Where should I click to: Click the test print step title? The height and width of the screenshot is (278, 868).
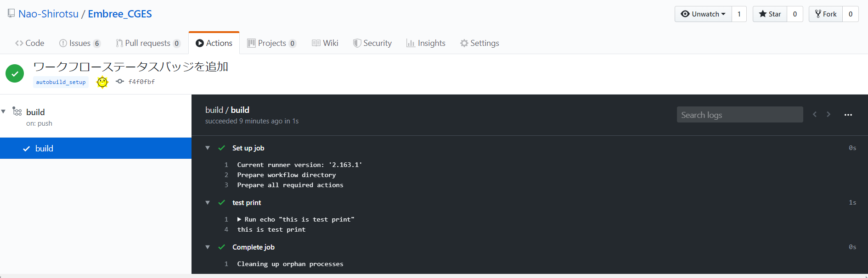247,202
